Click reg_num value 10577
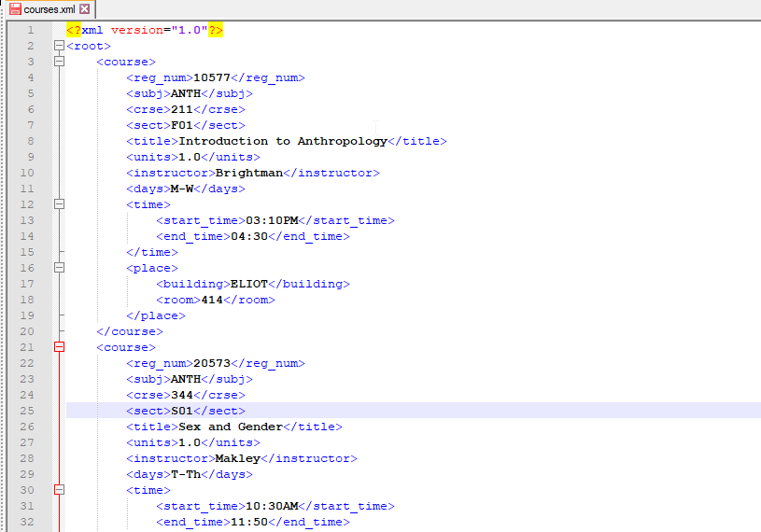 tap(212, 77)
